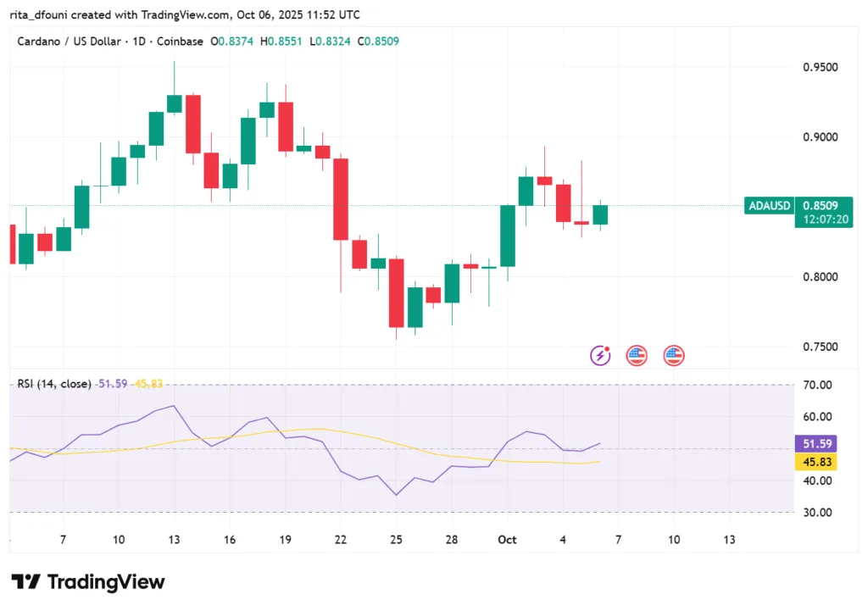868x611 pixels.
Task: Click the first US flag event icon
Action: click(637, 356)
